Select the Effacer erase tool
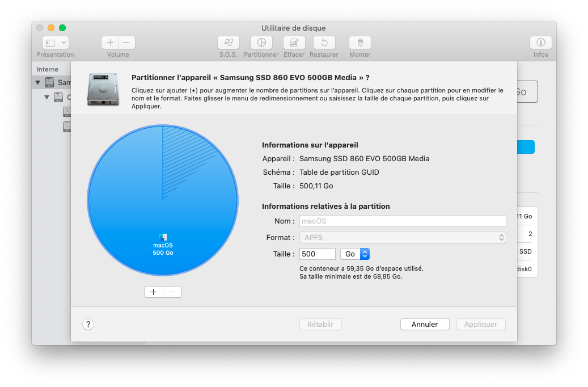The width and height of the screenshot is (588, 387). 294,43
